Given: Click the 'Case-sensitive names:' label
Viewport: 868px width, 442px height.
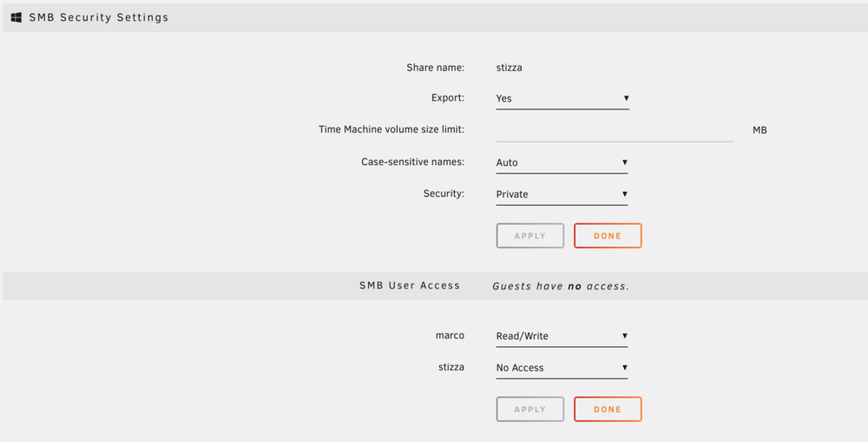Looking at the screenshot, I should pos(413,162).
